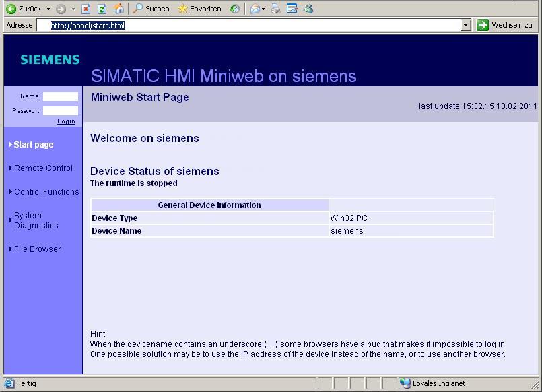Click the Passwort input field
The height and width of the screenshot is (392, 542).
61,110
